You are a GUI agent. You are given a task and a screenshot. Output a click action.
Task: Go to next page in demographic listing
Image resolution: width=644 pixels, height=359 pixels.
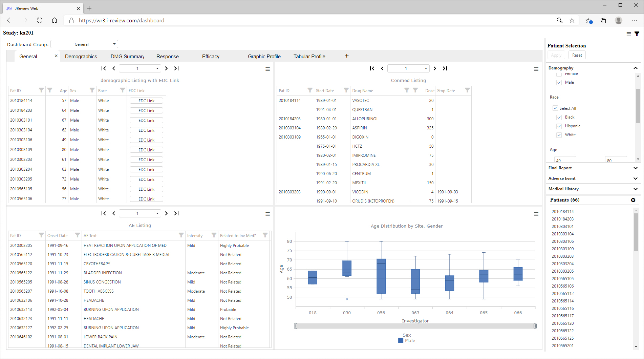click(x=166, y=68)
